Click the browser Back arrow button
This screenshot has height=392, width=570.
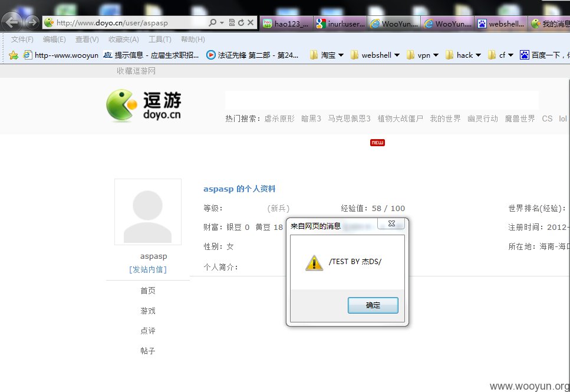tap(12, 22)
